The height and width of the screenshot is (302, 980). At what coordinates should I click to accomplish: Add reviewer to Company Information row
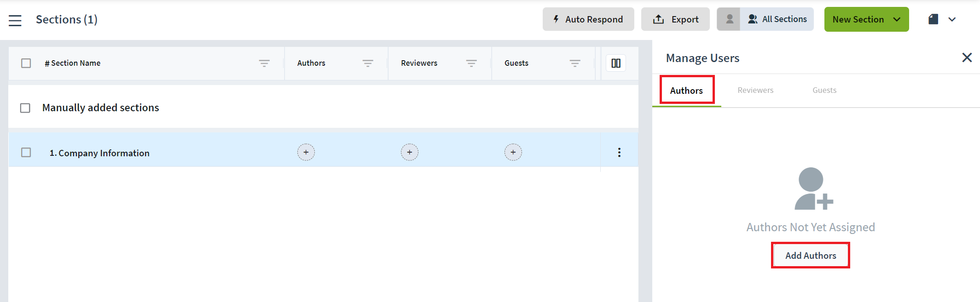[410, 152]
